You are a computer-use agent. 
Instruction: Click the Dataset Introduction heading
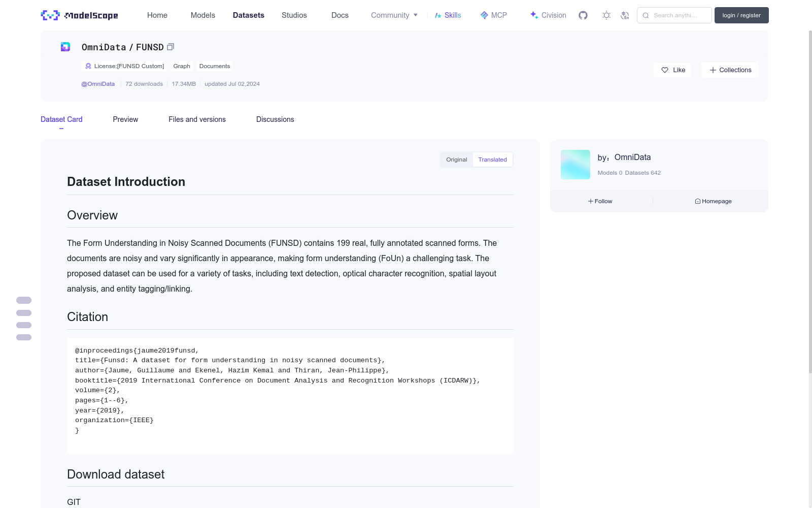(126, 182)
